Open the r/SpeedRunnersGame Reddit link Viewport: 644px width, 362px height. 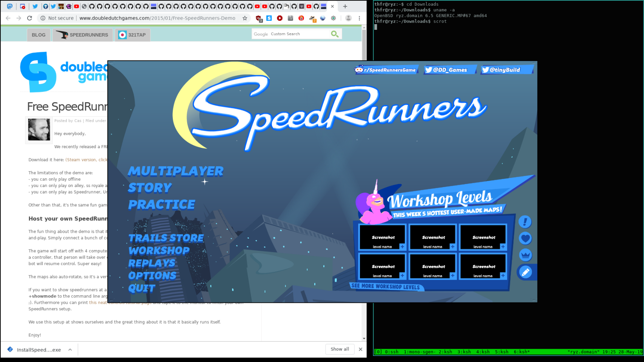pos(386,70)
